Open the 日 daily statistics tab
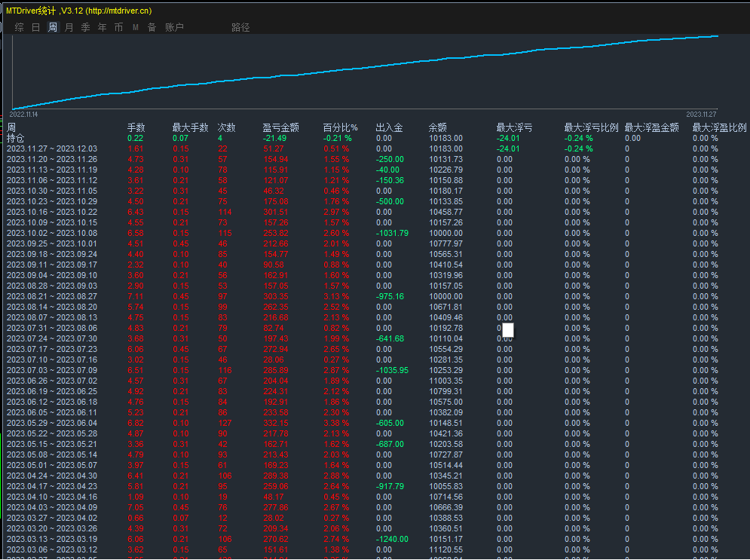The width and height of the screenshot is (750, 560). click(x=36, y=28)
